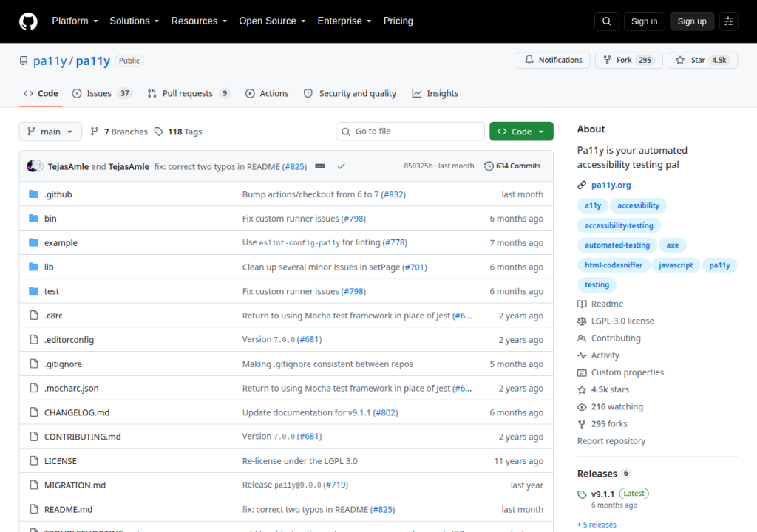Switch to the Code tab

[x=41, y=93]
